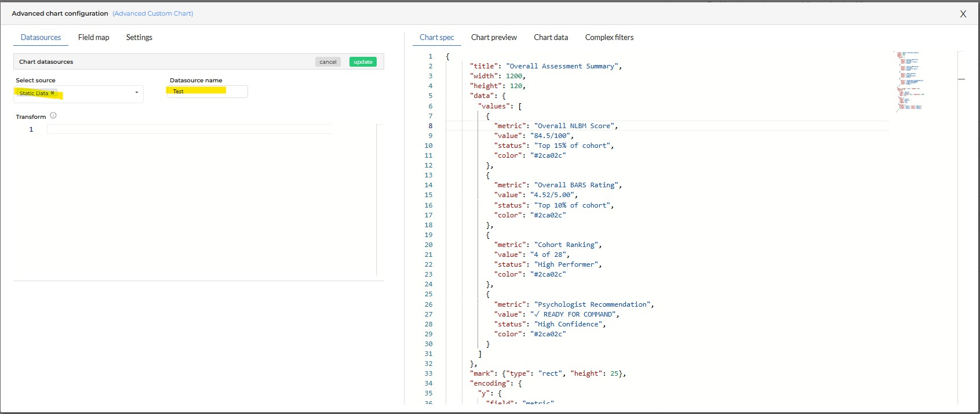The width and height of the screenshot is (980, 414).
Task: Click the cancel button
Action: (328, 61)
